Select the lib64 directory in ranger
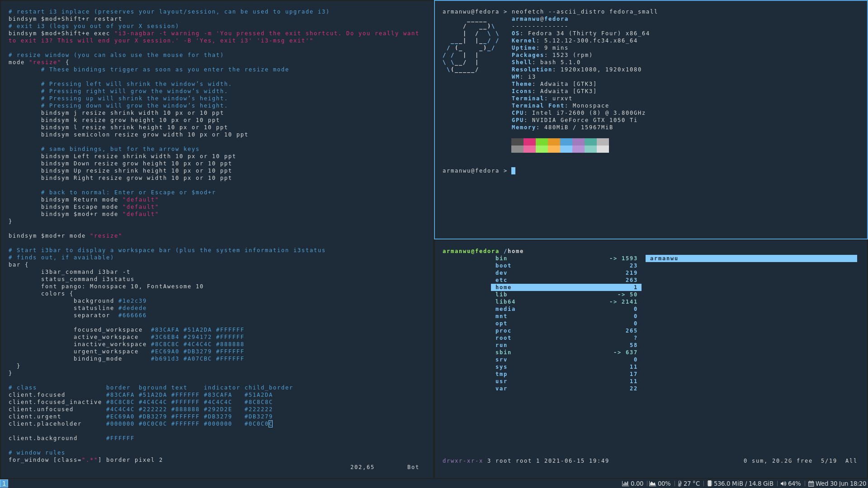The height and width of the screenshot is (488, 868). [x=566, y=302]
